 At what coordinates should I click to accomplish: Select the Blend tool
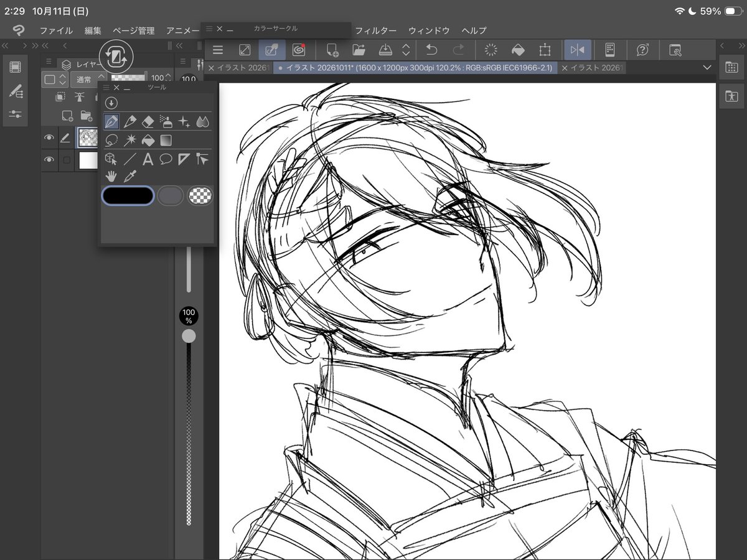point(202,121)
